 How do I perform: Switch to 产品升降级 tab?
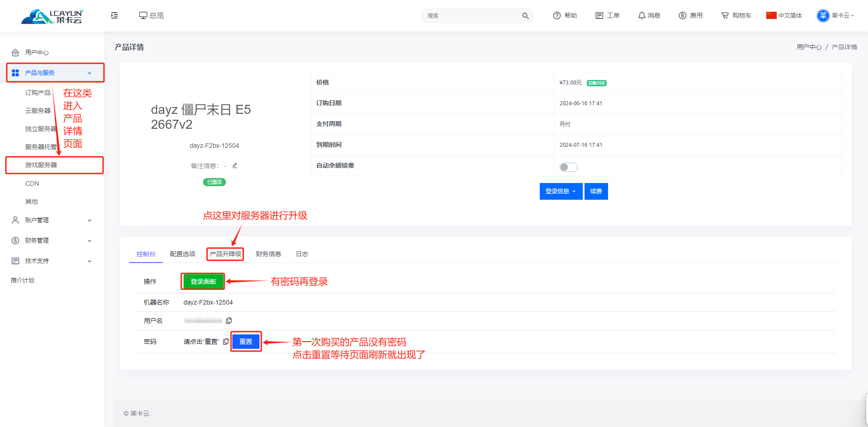tap(226, 254)
